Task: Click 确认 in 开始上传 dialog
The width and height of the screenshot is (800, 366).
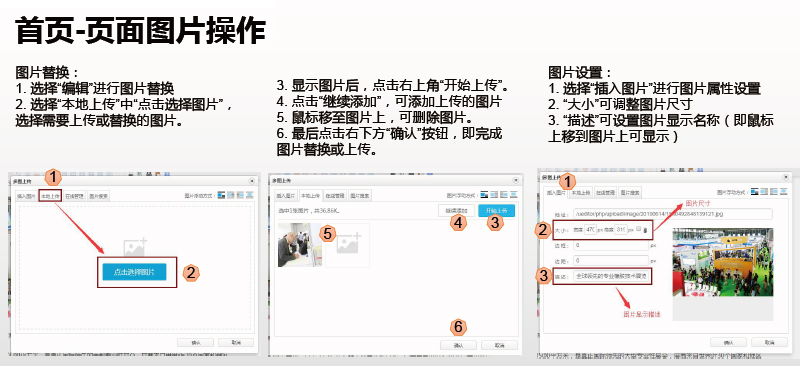Action: [458, 346]
